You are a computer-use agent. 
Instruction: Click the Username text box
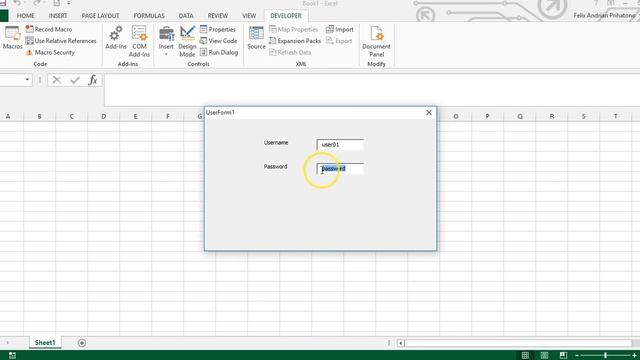click(340, 144)
